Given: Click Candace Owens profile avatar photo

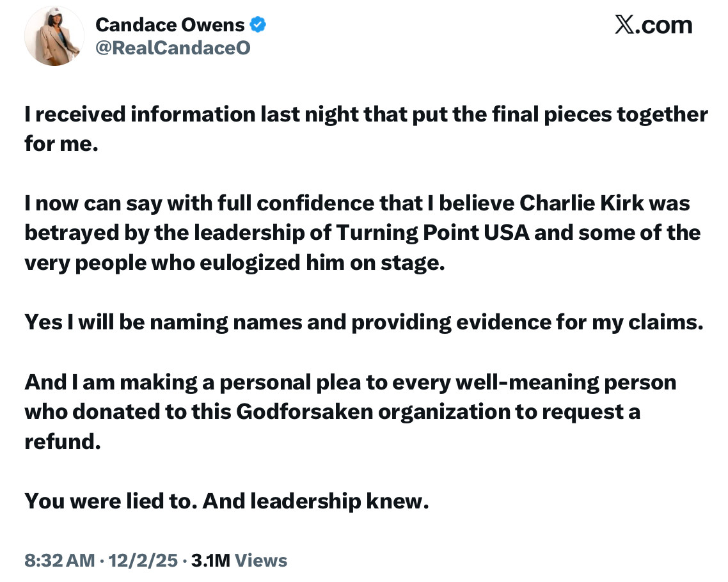Looking at the screenshot, I should (x=54, y=36).
